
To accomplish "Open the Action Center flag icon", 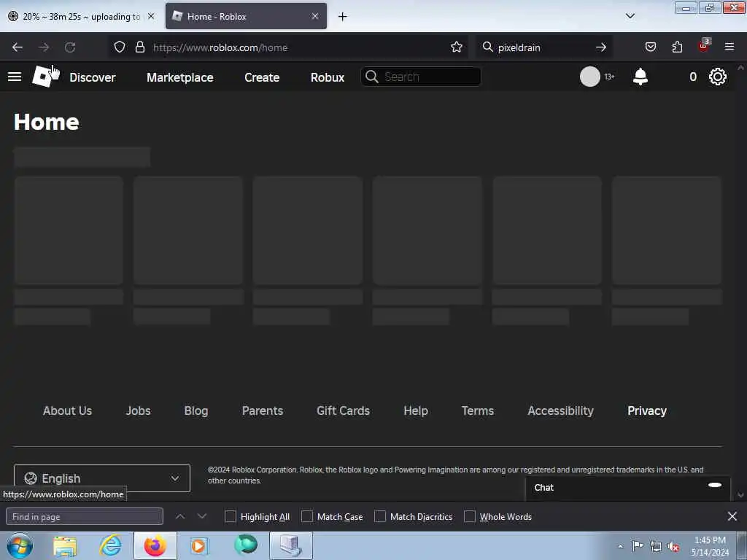I will 638,546.
